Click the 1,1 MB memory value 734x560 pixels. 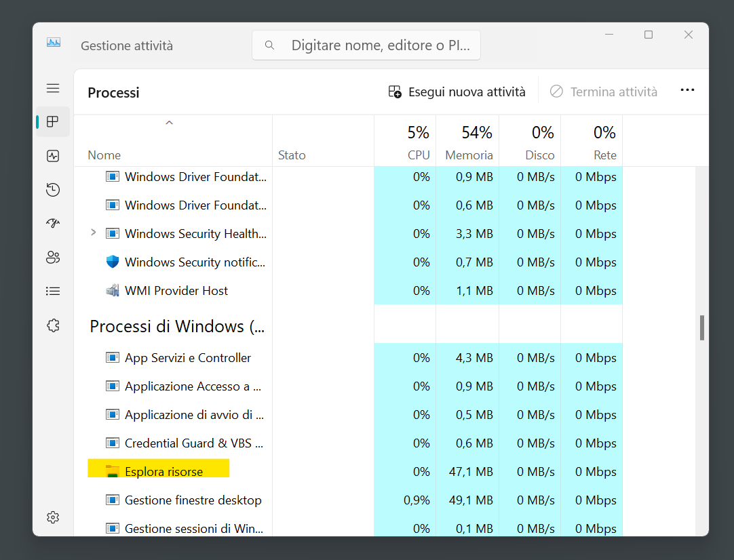tap(474, 291)
